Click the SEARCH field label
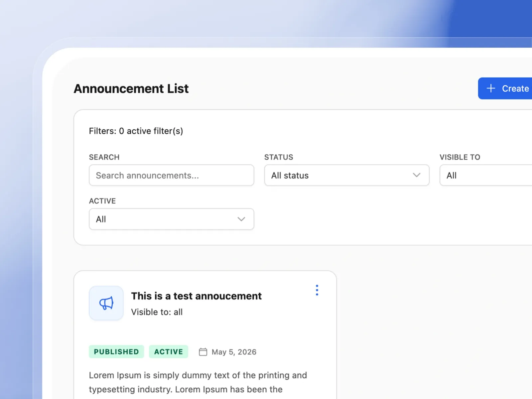Screen dimensions: 532x399 pyautogui.click(x=104, y=157)
